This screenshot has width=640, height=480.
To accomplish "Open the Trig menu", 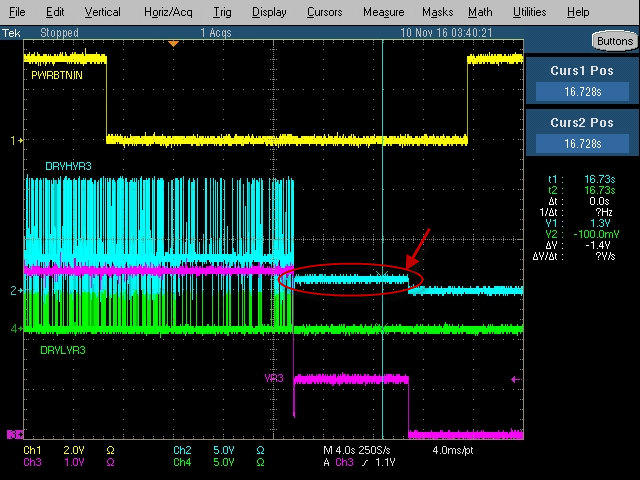I will pyautogui.click(x=222, y=12).
